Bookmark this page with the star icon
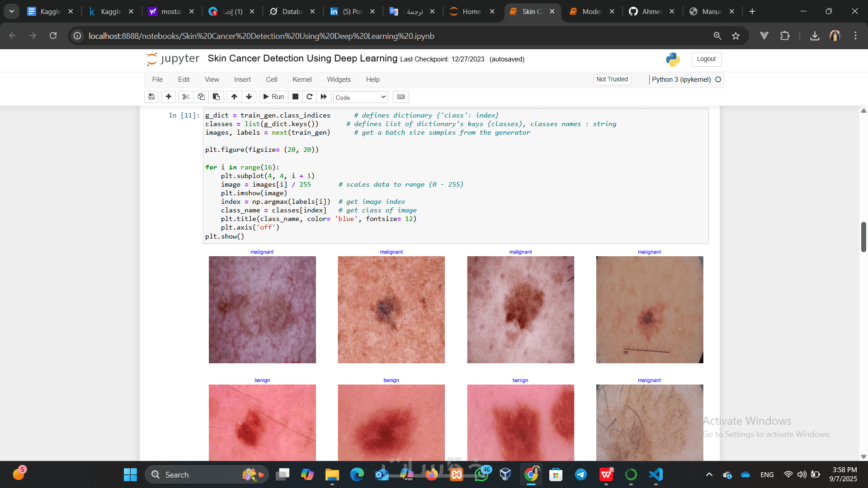 [x=736, y=36]
